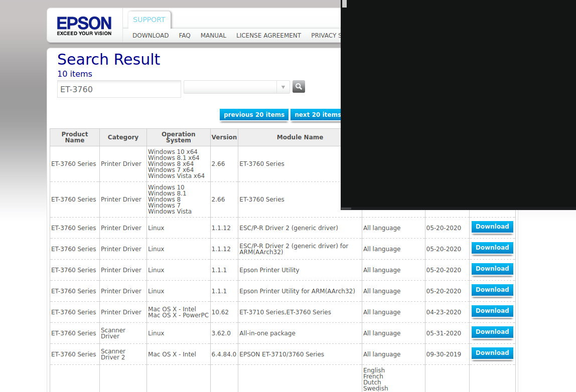Click the 10 items count text

(x=75, y=74)
